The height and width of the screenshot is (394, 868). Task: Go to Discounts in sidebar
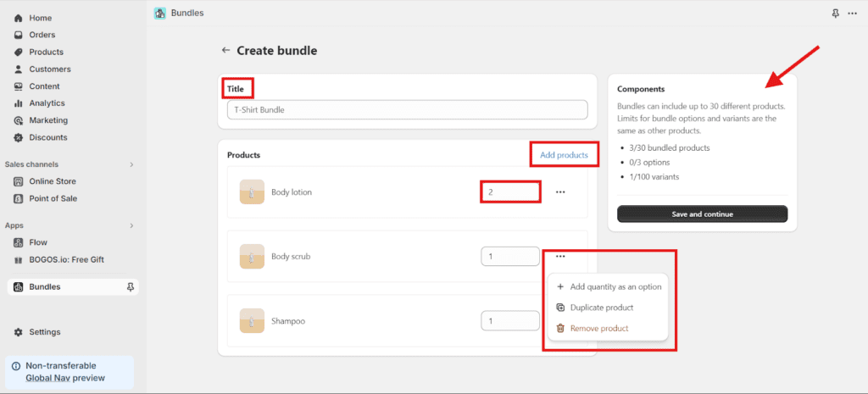(x=47, y=137)
